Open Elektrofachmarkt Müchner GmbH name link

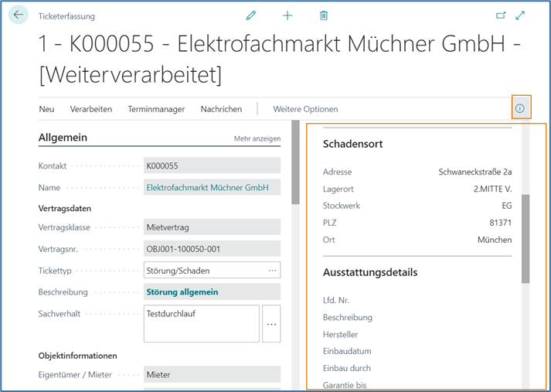click(x=206, y=187)
